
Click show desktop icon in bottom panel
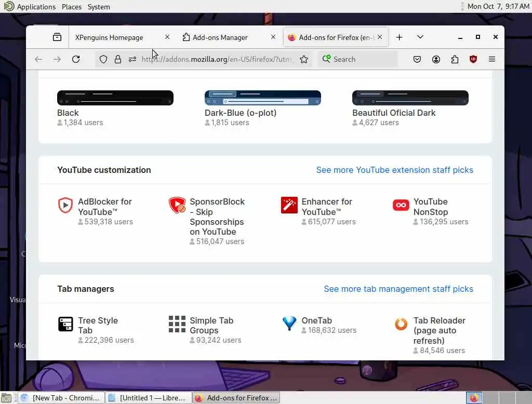click(6, 398)
